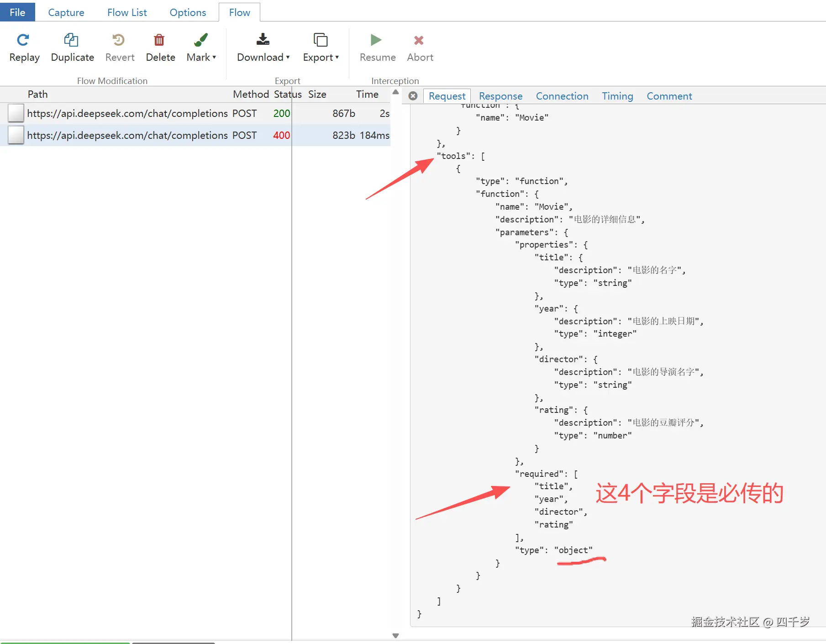Click the Resume interception icon
The width and height of the screenshot is (826, 644).
click(x=376, y=40)
